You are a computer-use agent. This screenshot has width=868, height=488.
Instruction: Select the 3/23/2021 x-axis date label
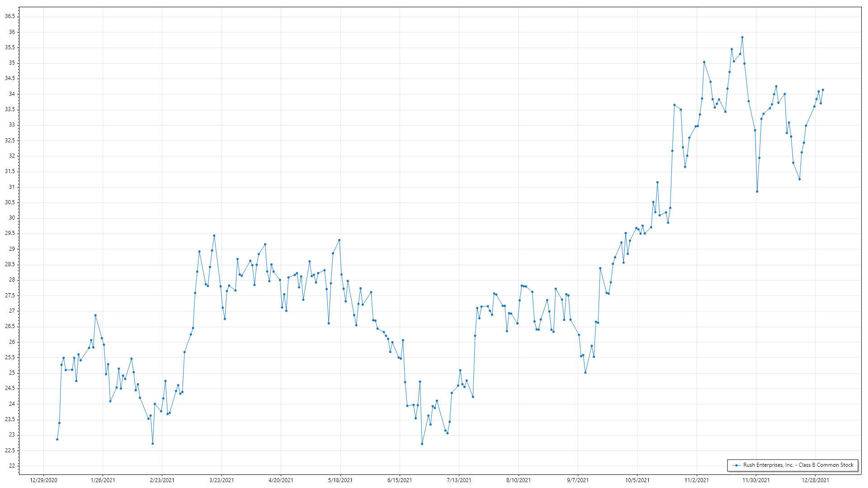222,480
